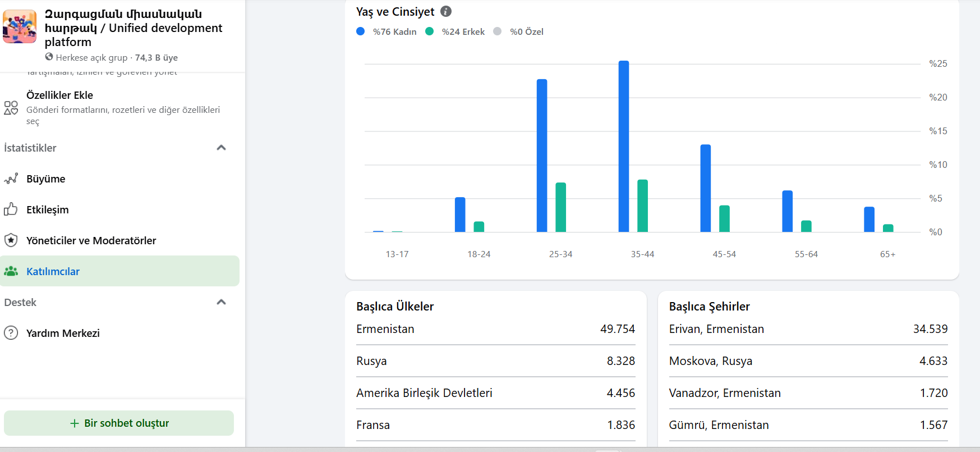Screen dimensions: 980x452
Task: Click the Etkileşim thumbs-up icon
Action: tap(11, 209)
